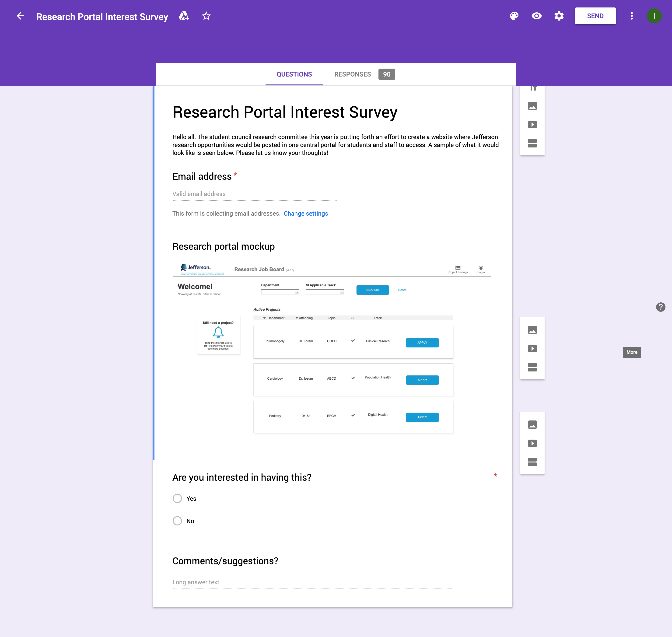Viewport: 672px width, 637px height.
Task: Click Add video icon in top sidebar
Action: [x=532, y=125]
